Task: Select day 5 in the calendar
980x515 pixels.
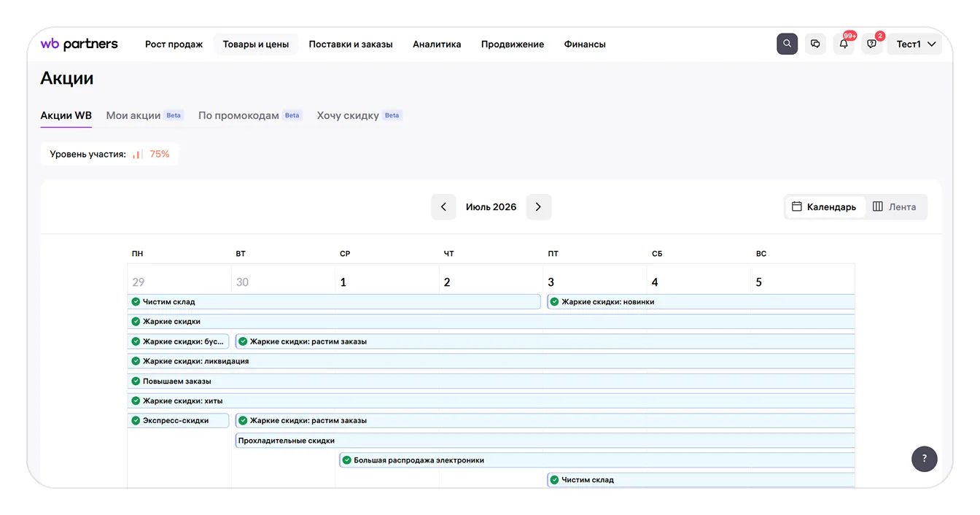Action: pyautogui.click(x=759, y=282)
